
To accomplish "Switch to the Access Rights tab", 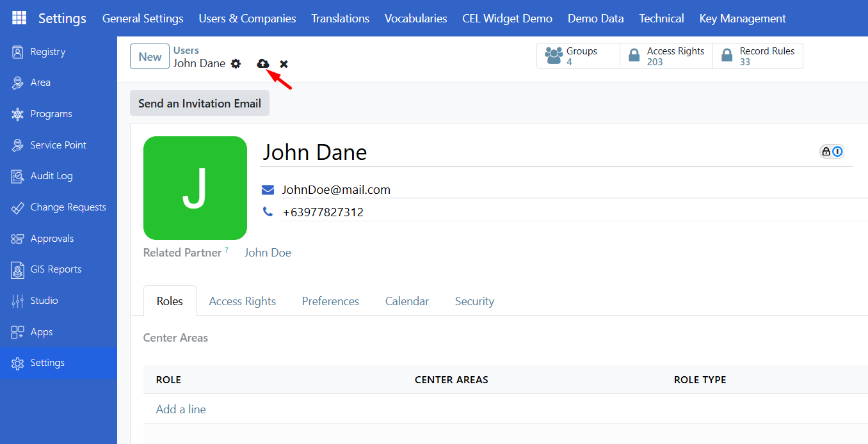I will tap(242, 301).
